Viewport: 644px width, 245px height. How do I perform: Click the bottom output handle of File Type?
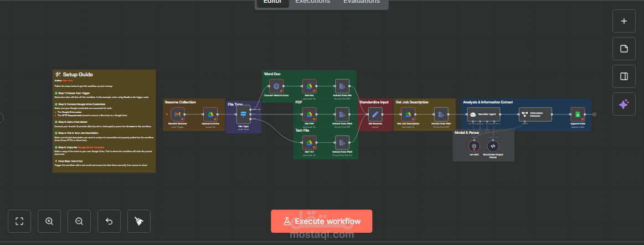click(x=251, y=119)
